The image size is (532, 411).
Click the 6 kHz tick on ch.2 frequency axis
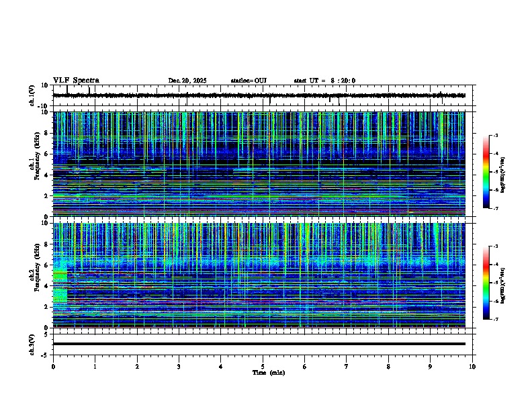pyautogui.click(x=46, y=265)
